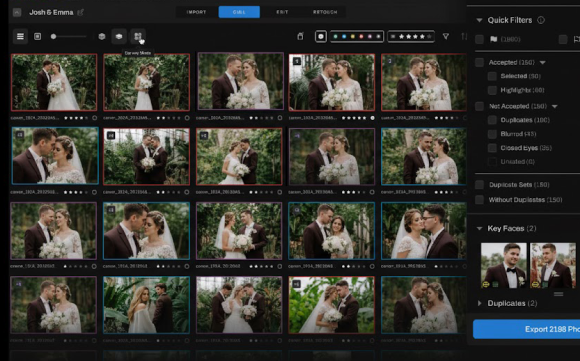580x361 pixels.
Task: Switch to the Import tab
Action: pos(196,12)
